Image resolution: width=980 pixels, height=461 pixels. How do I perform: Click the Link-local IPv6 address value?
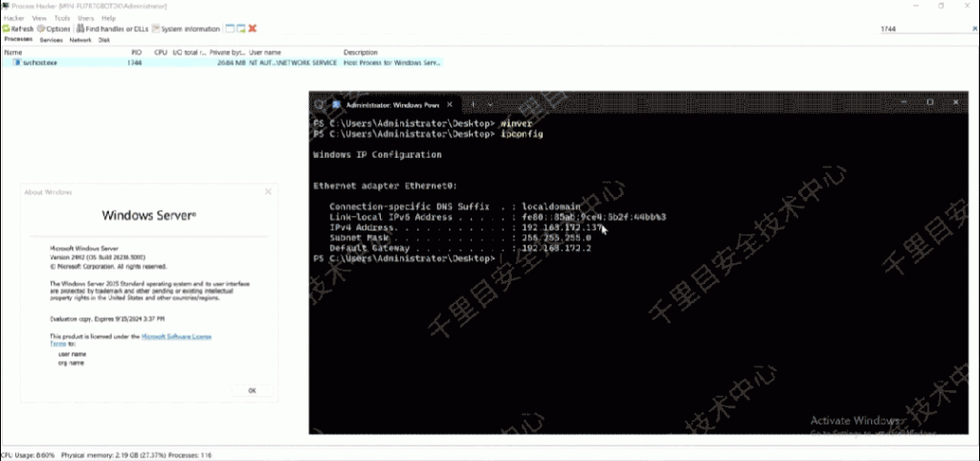[x=593, y=217]
